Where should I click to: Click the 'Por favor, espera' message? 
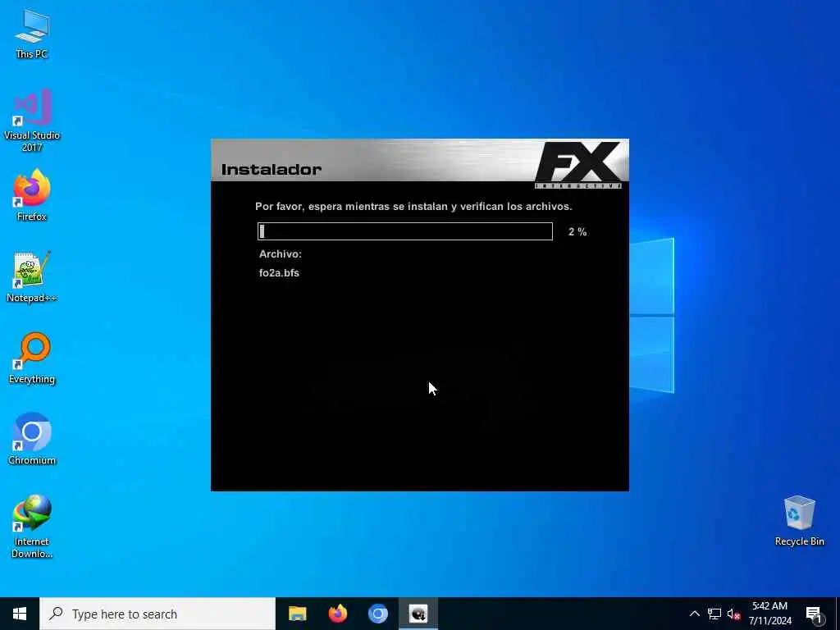point(413,206)
